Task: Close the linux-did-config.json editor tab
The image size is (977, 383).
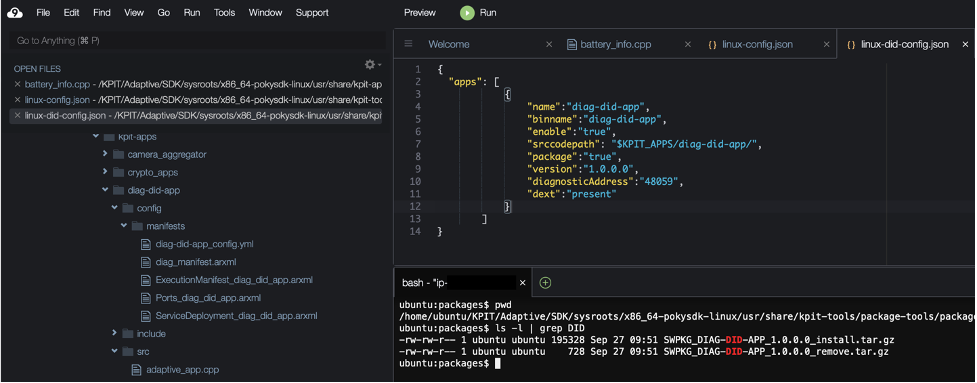Action: point(966,44)
